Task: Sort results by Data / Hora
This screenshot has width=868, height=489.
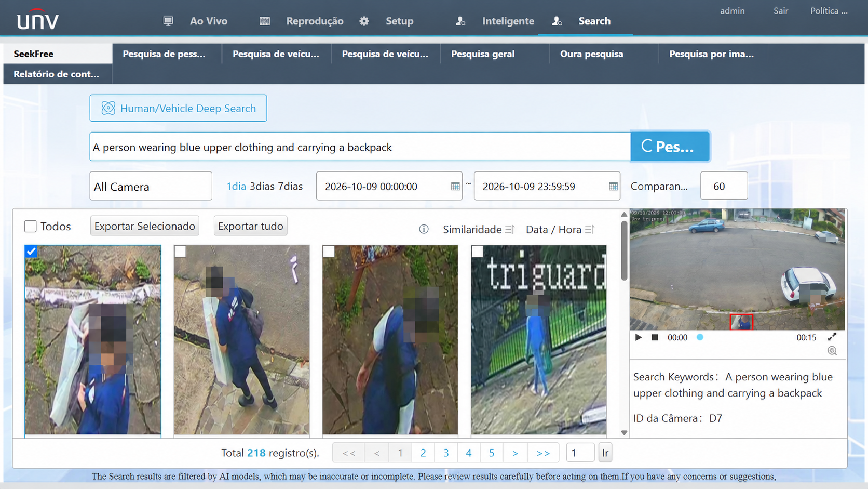Action: point(560,229)
